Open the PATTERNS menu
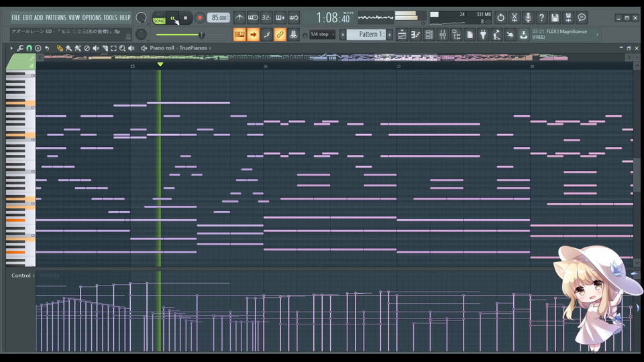The width and height of the screenshot is (644, 362). click(56, 17)
